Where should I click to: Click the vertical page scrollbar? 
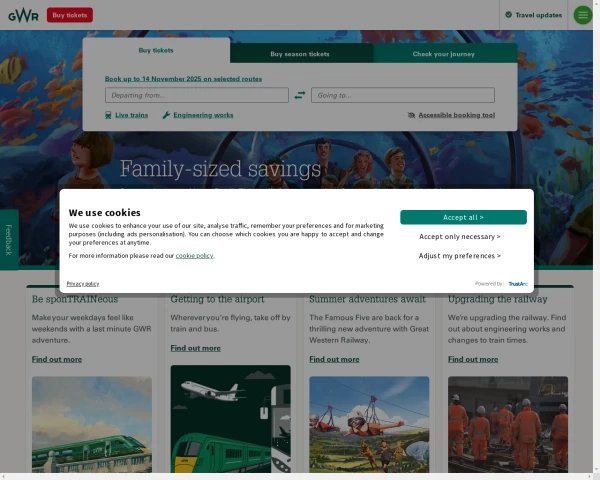pyautogui.click(x=596, y=237)
